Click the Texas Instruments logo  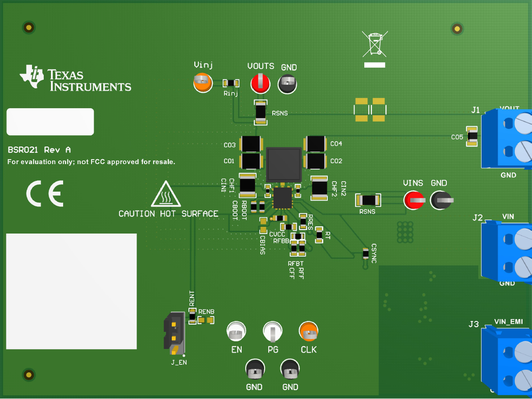75,78
